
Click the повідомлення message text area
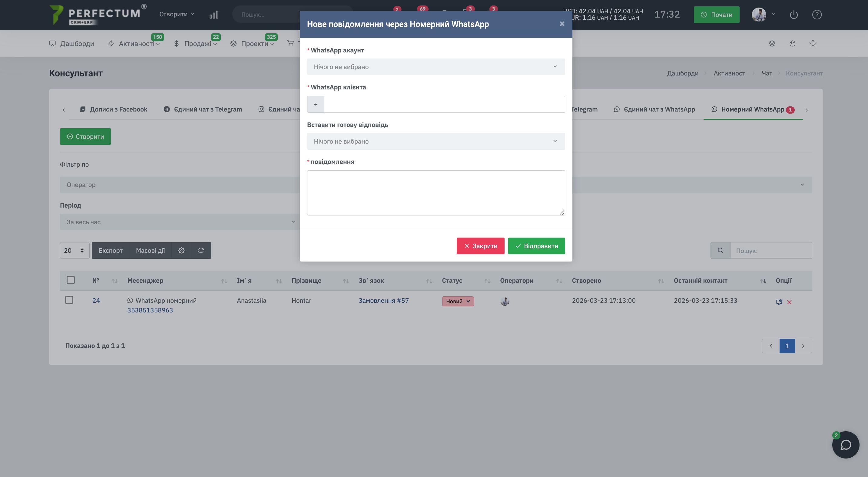click(436, 192)
